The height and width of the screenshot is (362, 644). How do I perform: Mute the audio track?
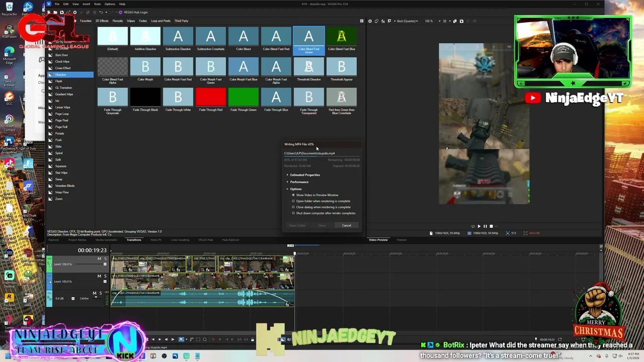pos(94,293)
